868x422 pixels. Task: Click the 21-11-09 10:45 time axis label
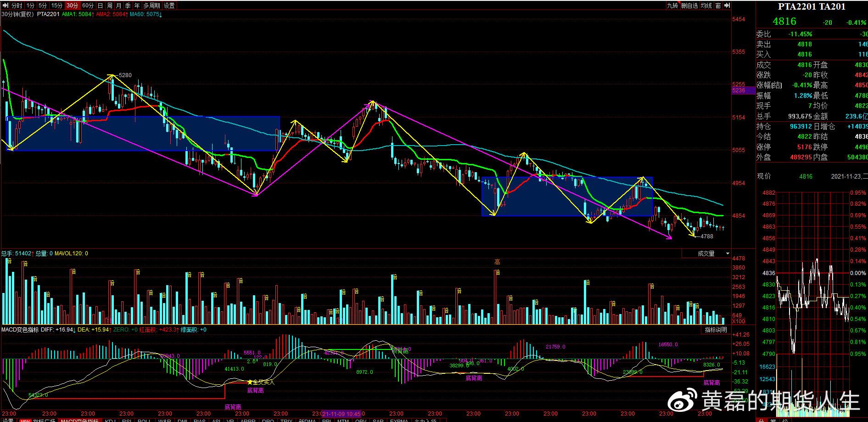point(341,413)
